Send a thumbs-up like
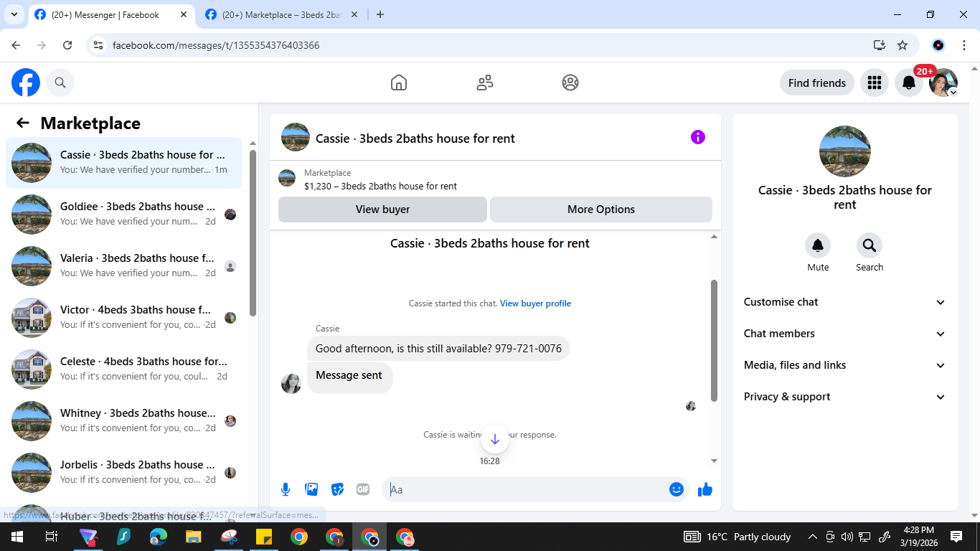Image resolution: width=980 pixels, height=551 pixels. coord(705,489)
